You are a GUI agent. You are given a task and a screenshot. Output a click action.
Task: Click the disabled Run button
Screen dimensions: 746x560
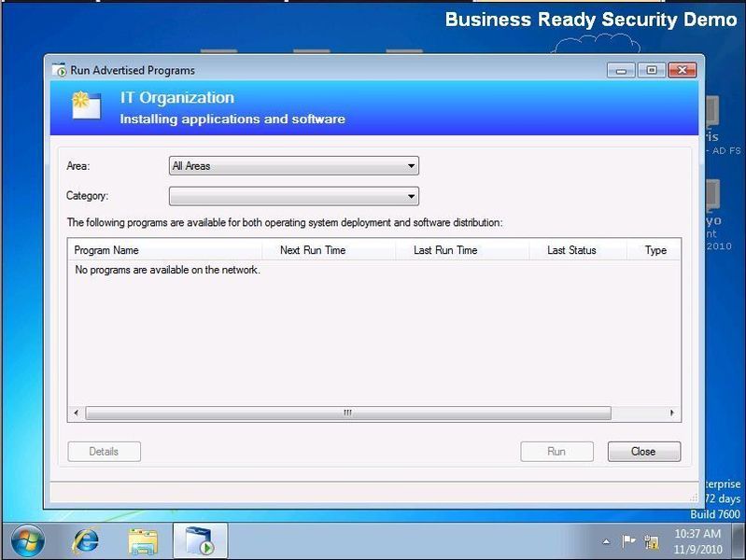coord(556,452)
